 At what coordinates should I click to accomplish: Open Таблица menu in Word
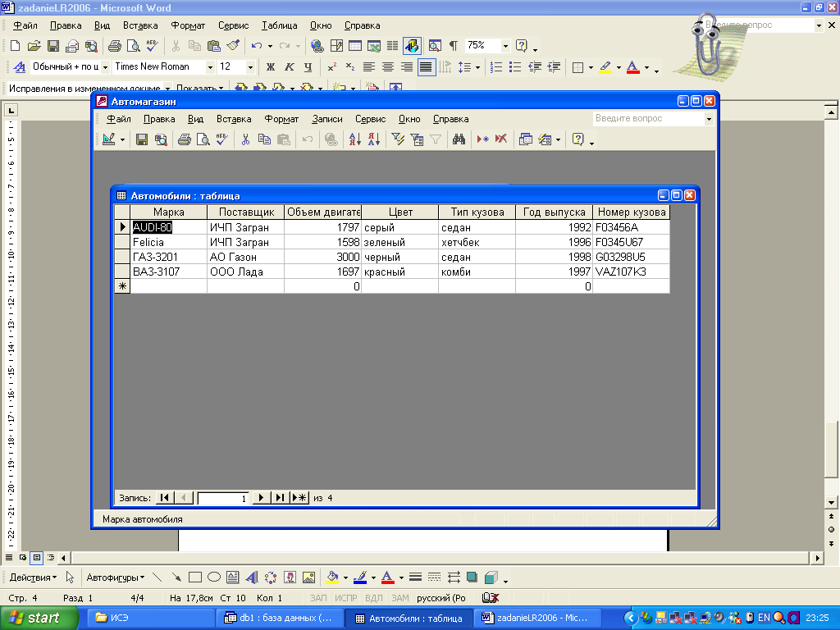tap(279, 25)
